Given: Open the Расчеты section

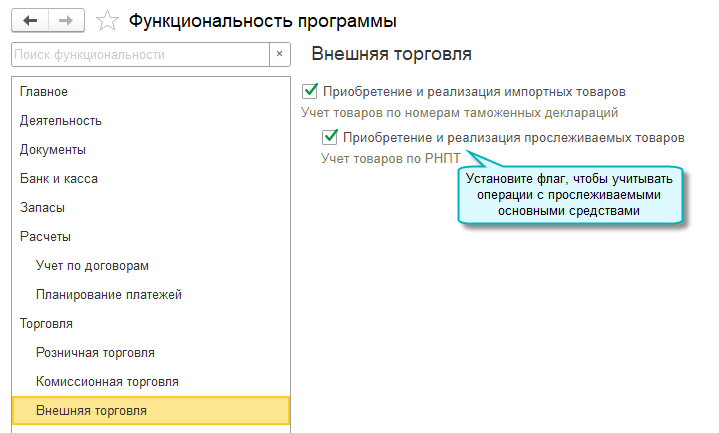Looking at the screenshot, I should tap(46, 237).
